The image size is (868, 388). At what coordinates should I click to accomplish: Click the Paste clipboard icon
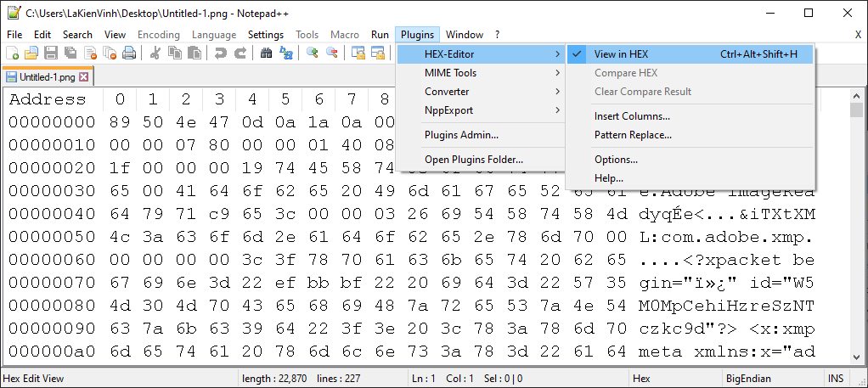tap(194, 53)
